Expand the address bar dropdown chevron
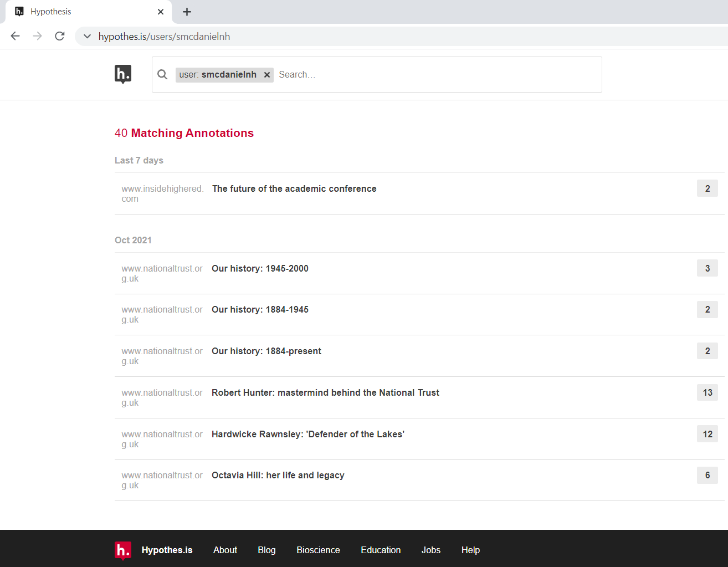This screenshot has width=728, height=567. (x=87, y=36)
